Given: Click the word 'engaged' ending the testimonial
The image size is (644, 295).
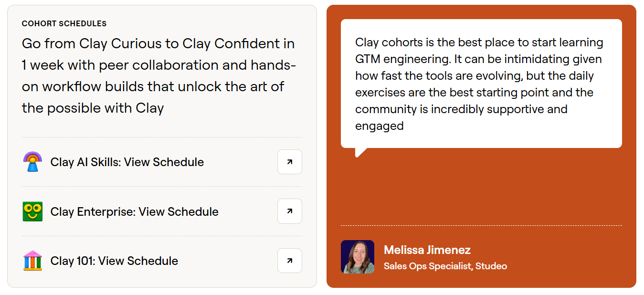Looking at the screenshot, I should (380, 126).
